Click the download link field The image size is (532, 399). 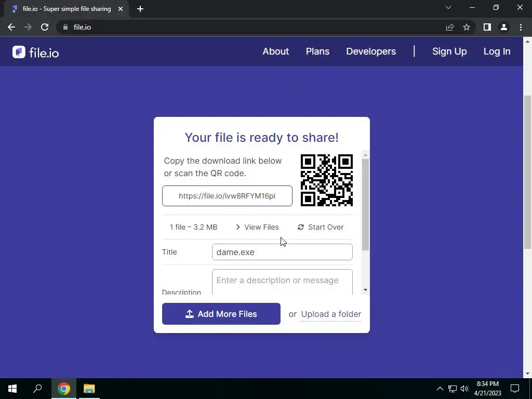[227, 196]
